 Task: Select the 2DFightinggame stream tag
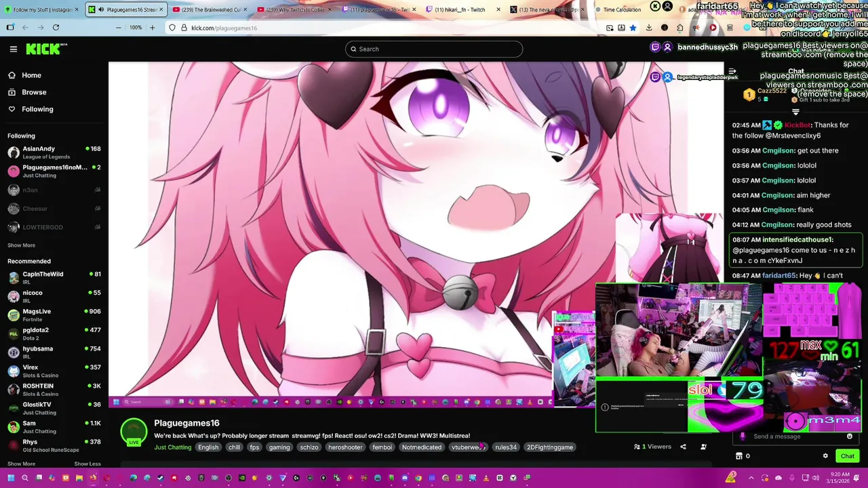550,447
